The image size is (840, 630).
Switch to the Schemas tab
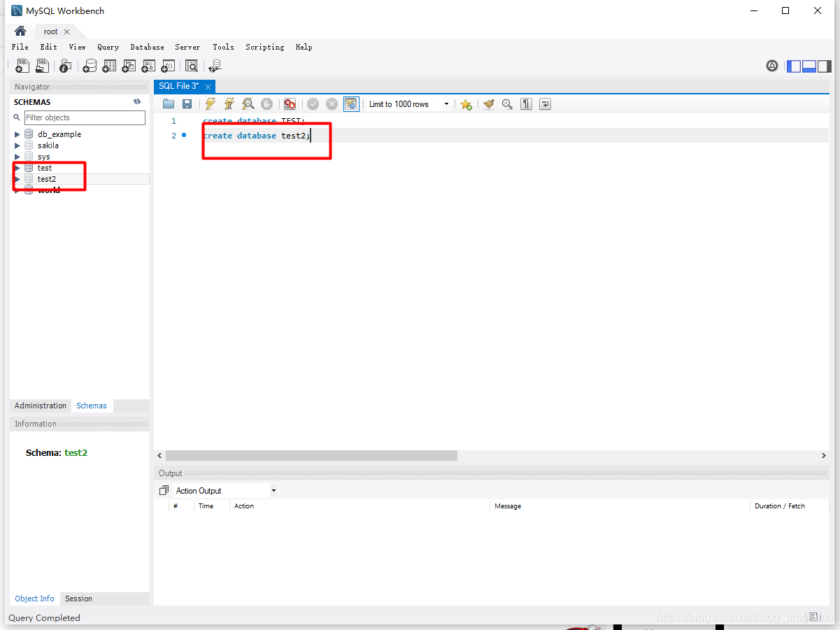[92, 406]
